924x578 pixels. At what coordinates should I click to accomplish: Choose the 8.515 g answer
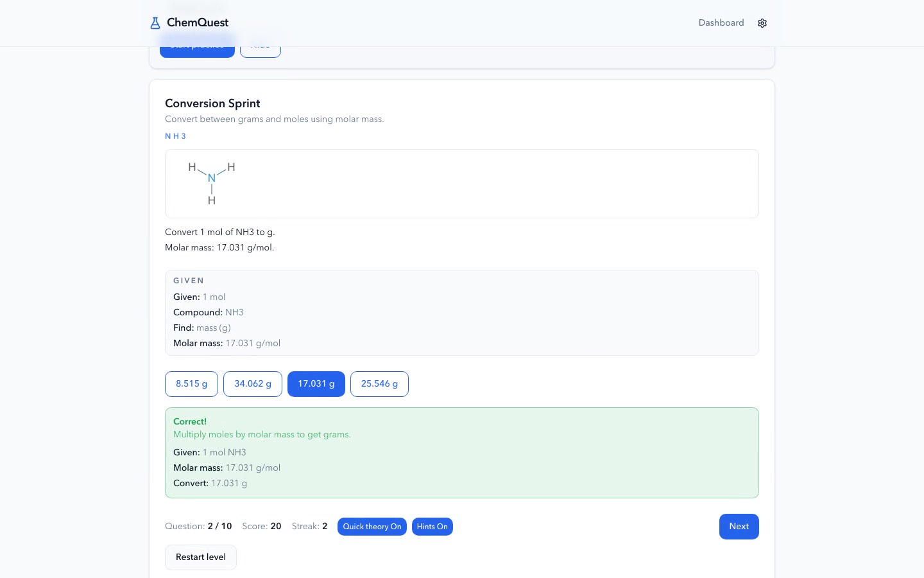click(191, 384)
